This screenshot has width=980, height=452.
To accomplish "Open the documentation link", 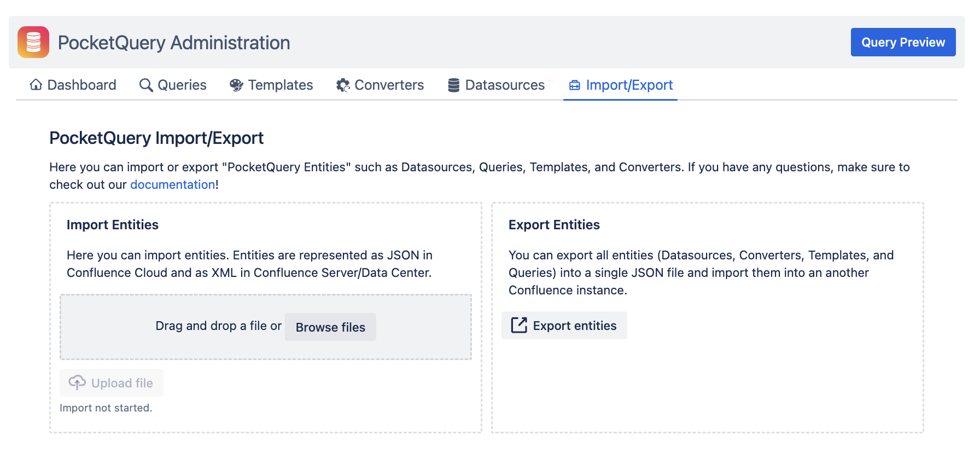I will pyautogui.click(x=172, y=185).
